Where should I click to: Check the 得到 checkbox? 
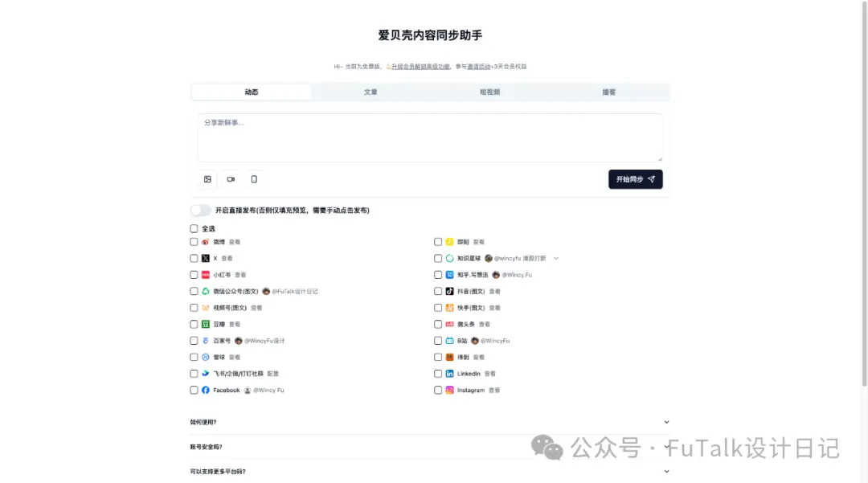(x=438, y=358)
